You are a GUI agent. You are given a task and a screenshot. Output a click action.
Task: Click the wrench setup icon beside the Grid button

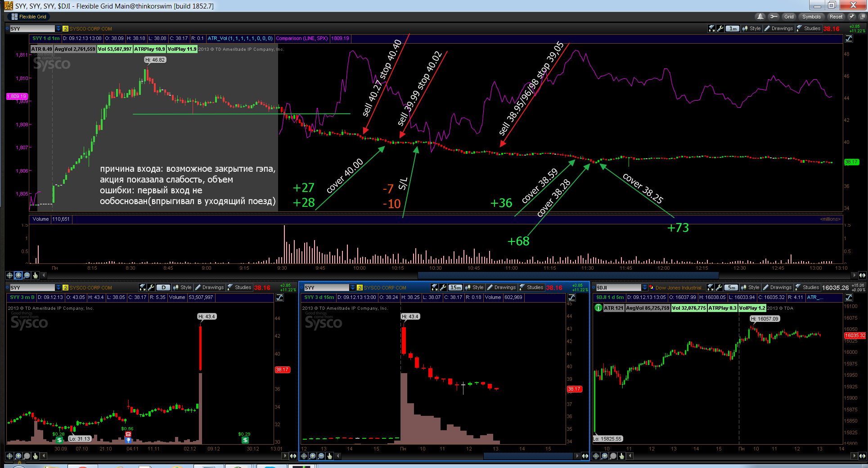tap(774, 17)
